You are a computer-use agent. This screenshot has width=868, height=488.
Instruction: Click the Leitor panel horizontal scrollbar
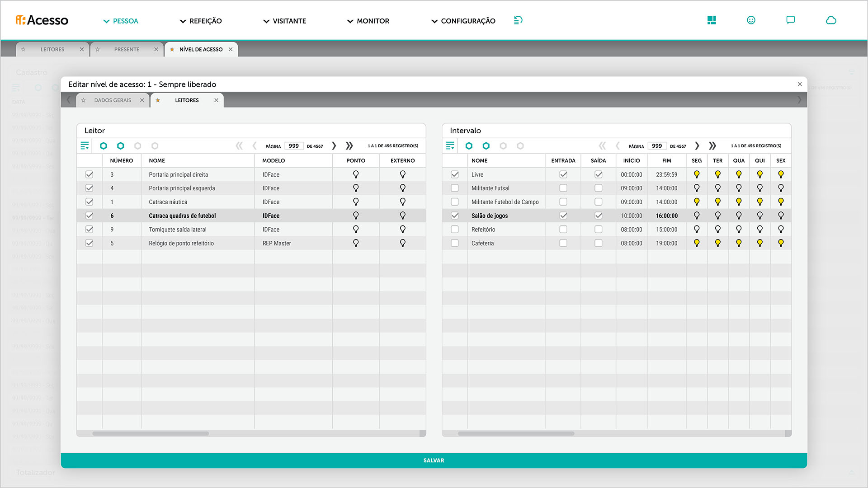[x=151, y=434]
